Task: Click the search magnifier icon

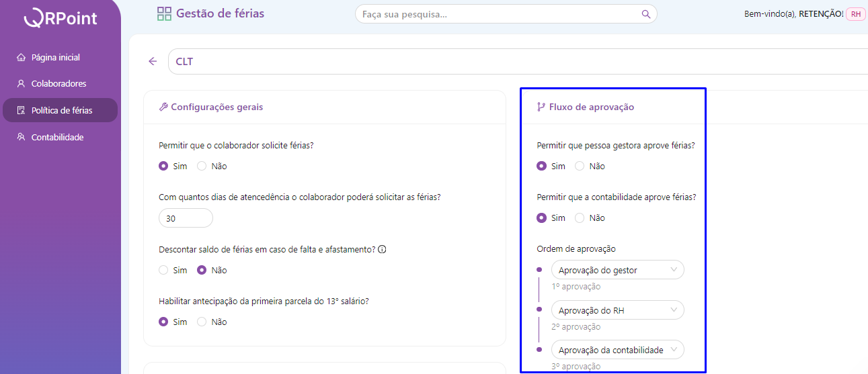Action: [x=645, y=14]
